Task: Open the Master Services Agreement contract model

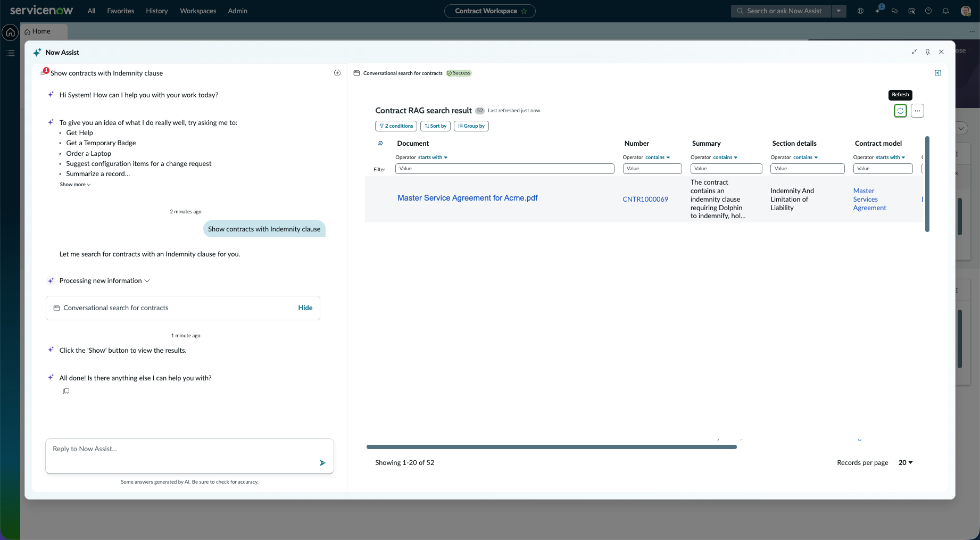Action: coord(870,200)
